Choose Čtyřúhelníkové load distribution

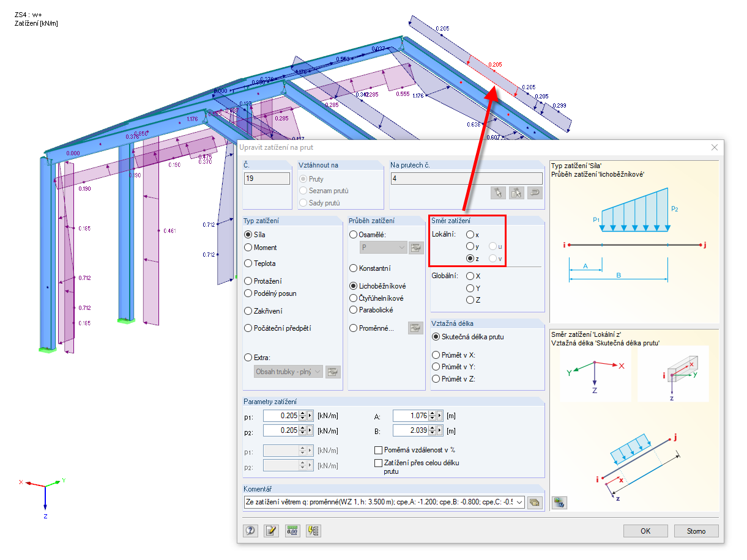(x=353, y=298)
